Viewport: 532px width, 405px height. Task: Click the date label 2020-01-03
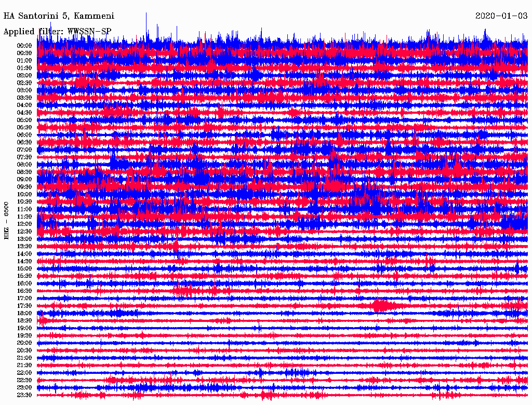pos(501,16)
